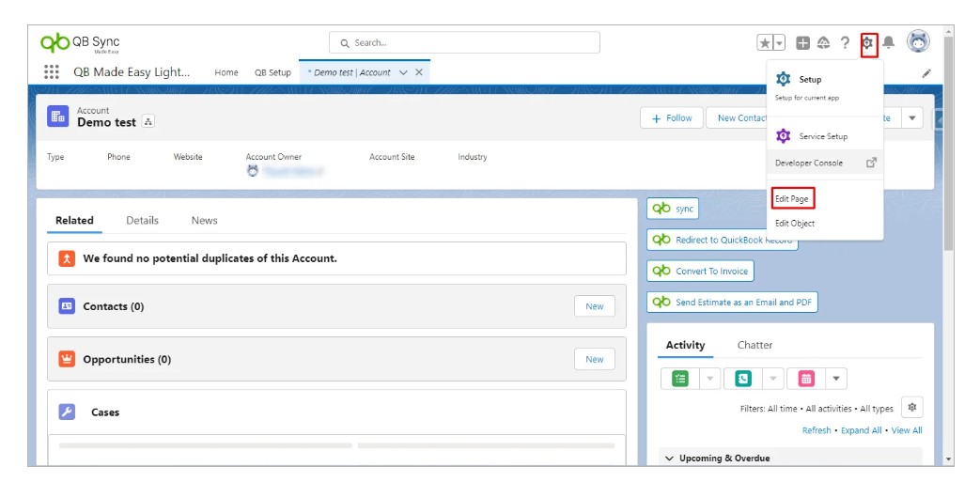The height and width of the screenshot is (498, 980).
Task: Click the Expand All link
Action: click(x=861, y=430)
